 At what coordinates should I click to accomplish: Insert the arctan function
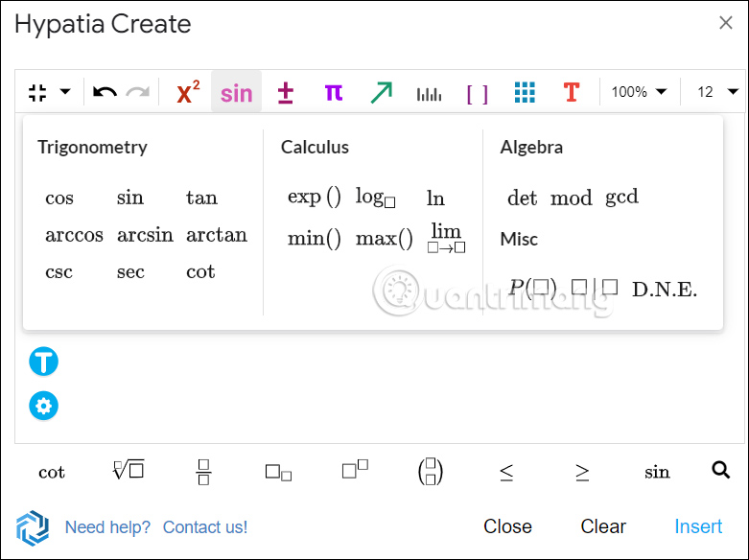[217, 235]
